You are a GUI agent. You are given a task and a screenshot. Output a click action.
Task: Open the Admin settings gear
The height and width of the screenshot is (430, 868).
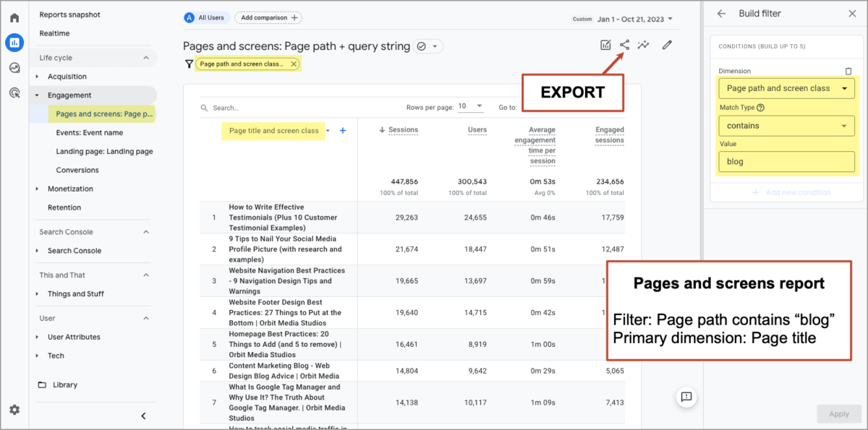[14, 410]
